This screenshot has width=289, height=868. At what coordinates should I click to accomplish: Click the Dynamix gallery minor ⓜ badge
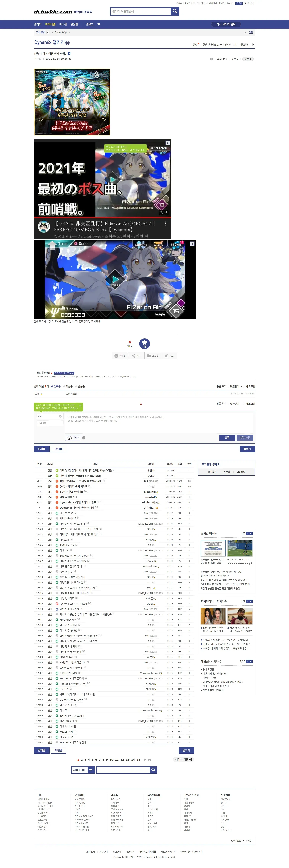[x=68, y=43]
